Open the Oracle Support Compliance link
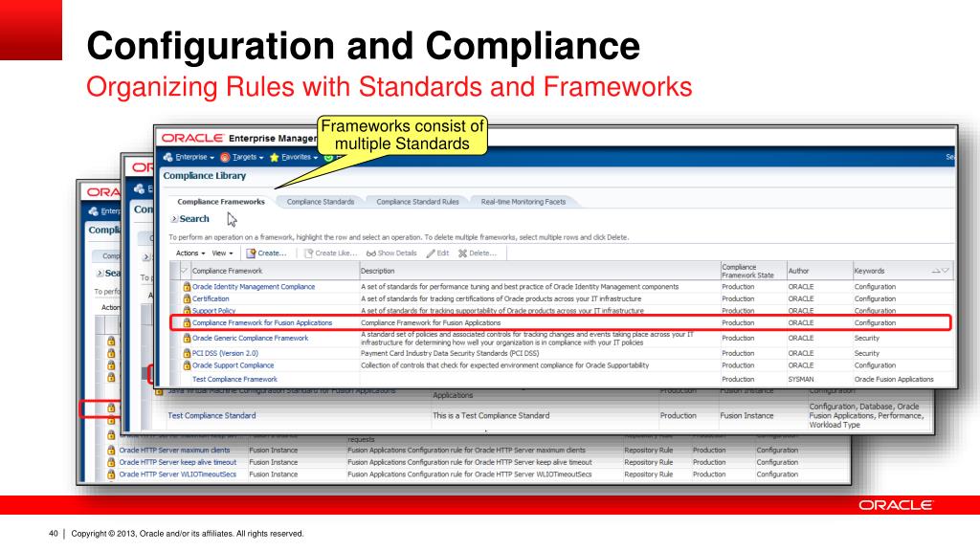 tap(234, 365)
